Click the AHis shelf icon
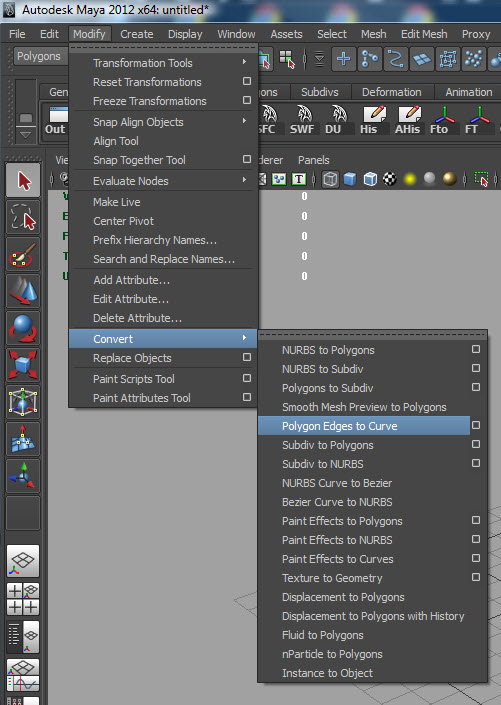 click(407, 120)
